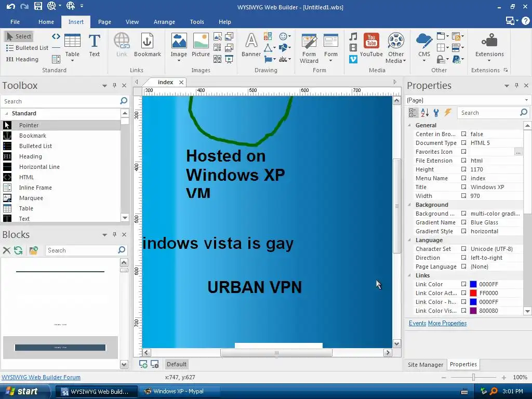
Task: Undo the last action
Action: (10, 6)
